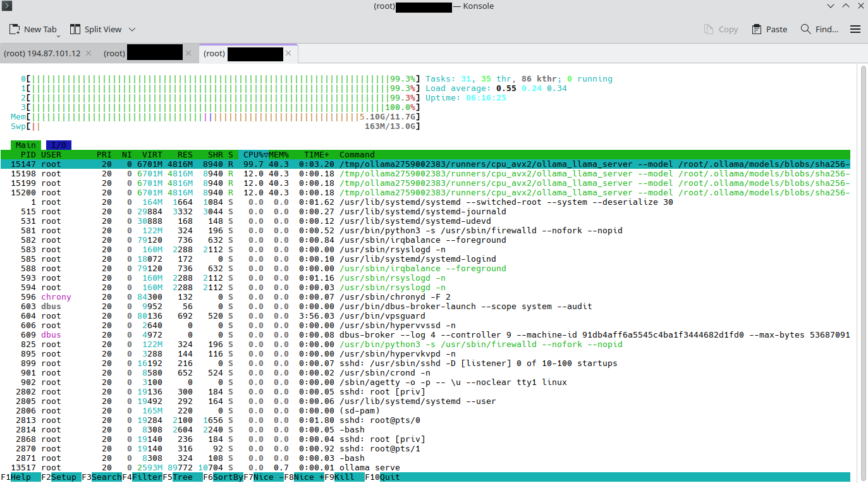Select the sshd root@pts/0 row PID 2813
Image resolution: width=868 pixels, height=483 pixels.
coord(425,420)
